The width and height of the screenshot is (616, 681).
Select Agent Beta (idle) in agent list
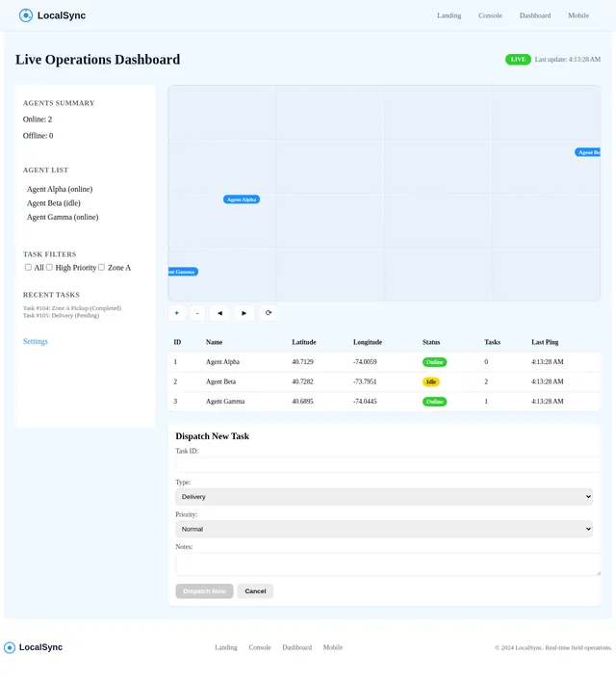click(x=53, y=203)
